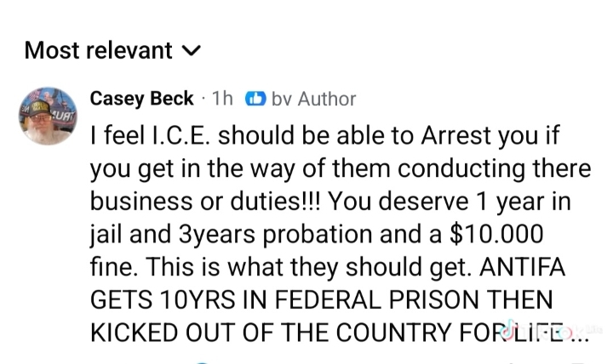Click the "by Author" label
Screen dimensions: 613x364
(x=313, y=100)
